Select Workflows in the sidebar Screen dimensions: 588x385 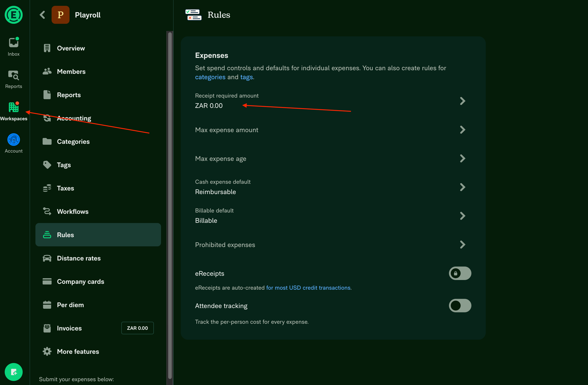point(98,211)
